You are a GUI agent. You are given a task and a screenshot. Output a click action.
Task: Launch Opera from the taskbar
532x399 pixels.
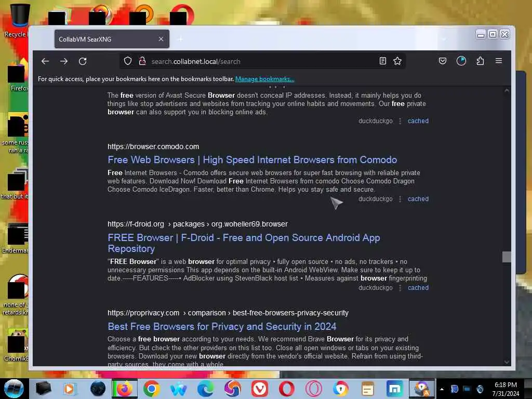click(x=287, y=389)
